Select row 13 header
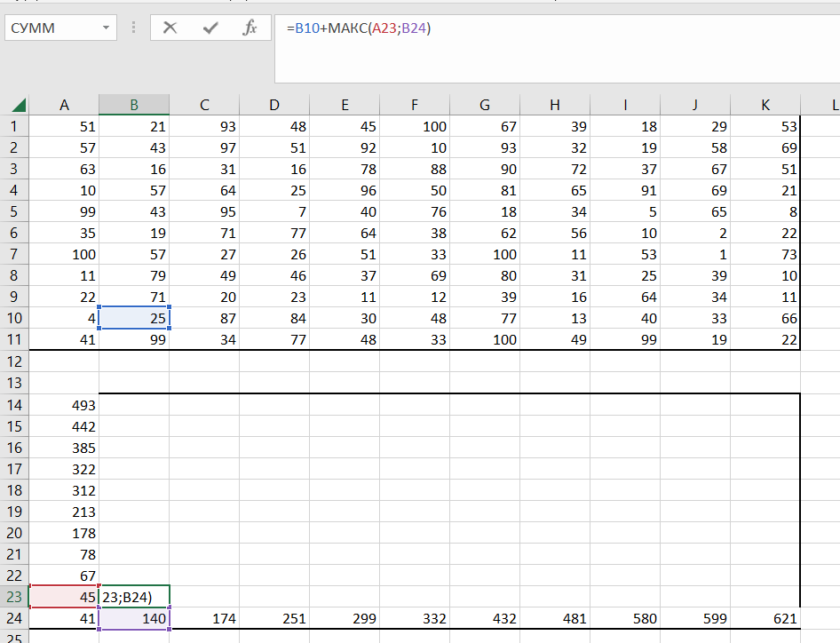 click(14, 383)
